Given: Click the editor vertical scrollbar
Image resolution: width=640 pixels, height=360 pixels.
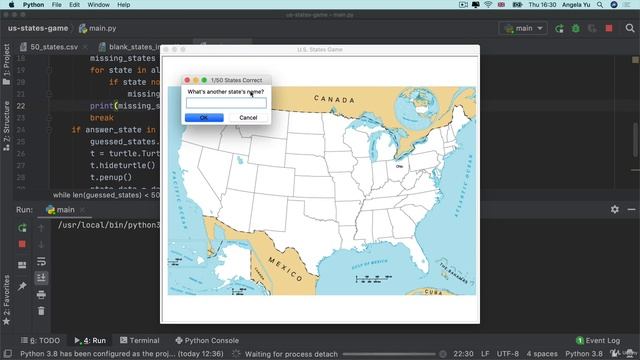Looking at the screenshot, I should click(x=635, y=140).
